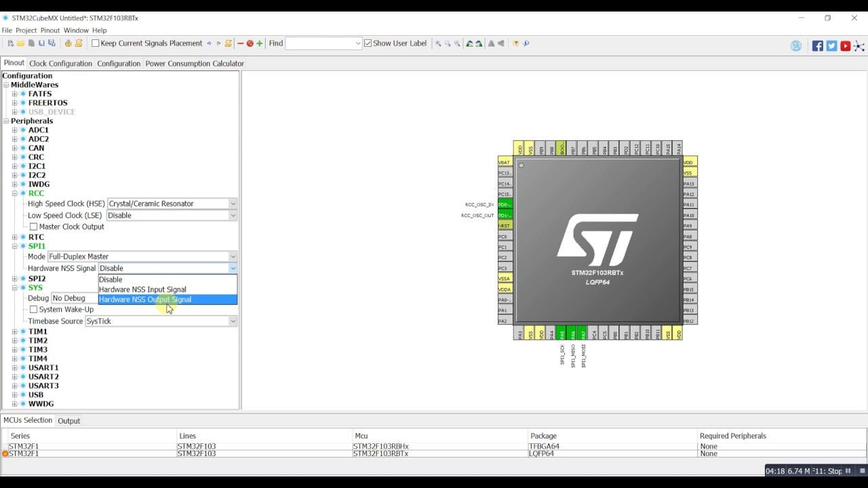Image resolution: width=868 pixels, height=488 pixels.
Task: Click the green plus toolbar icon
Action: 259,43
